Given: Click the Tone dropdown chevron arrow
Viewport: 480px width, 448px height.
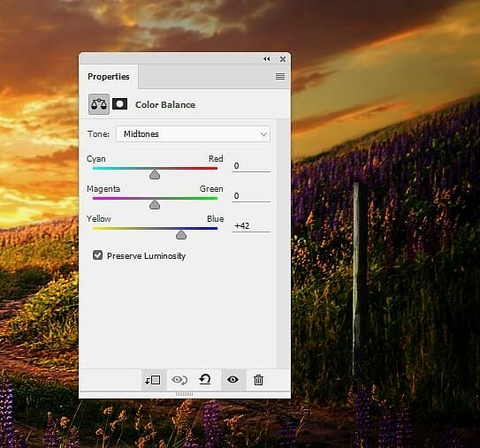Looking at the screenshot, I should coord(263,134).
